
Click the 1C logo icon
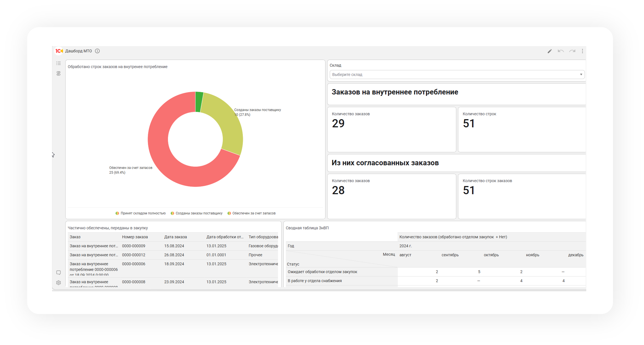click(59, 51)
